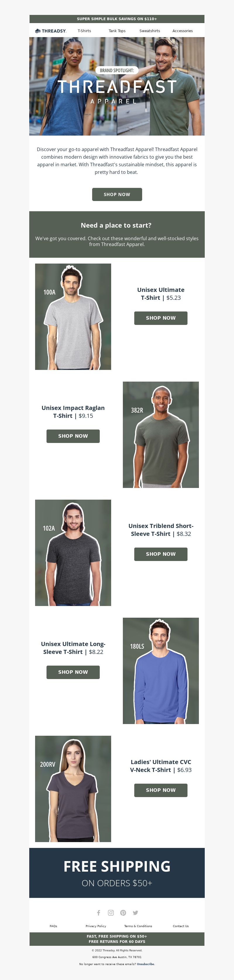Click Shop Now under brand intro text
This screenshot has height=980, width=234.
tap(117, 194)
